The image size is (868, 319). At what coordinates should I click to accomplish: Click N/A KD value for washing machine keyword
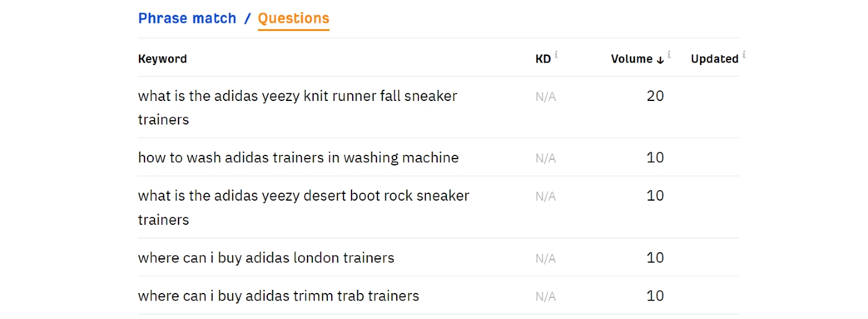pyautogui.click(x=546, y=158)
